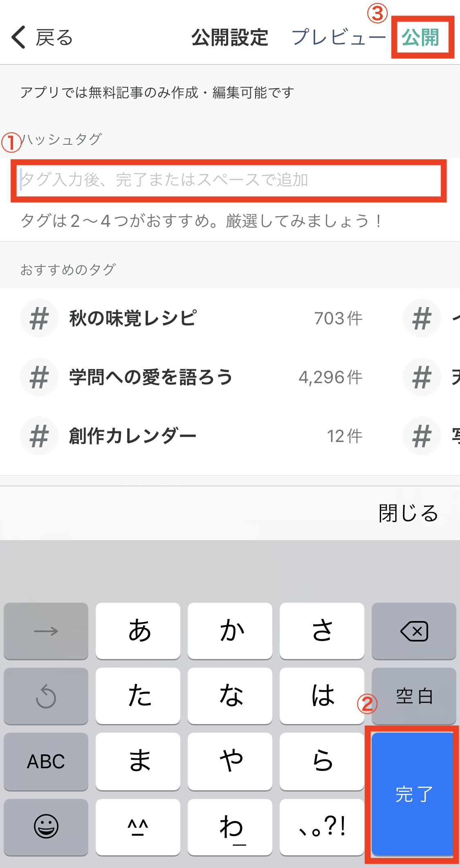Tap the emoji smiley keyboard key
This screenshot has width=460, height=868.
click(x=46, y=827)
